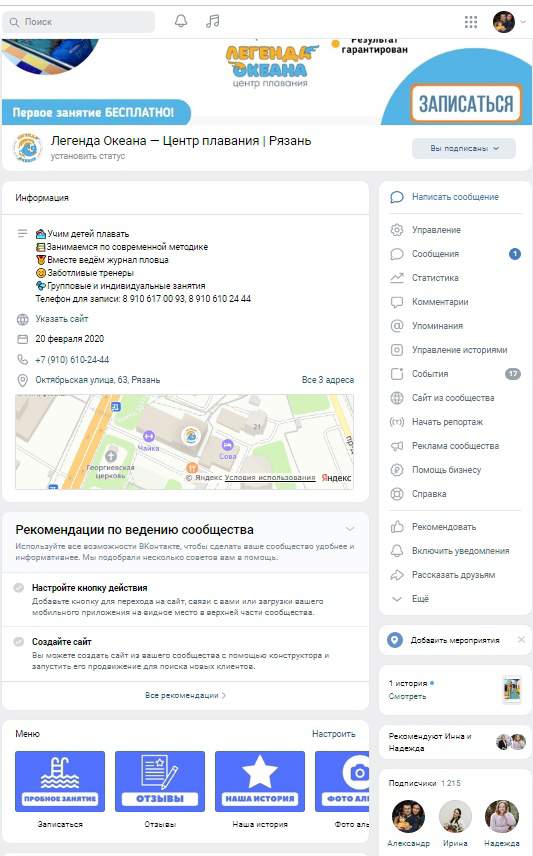Click the speech bubble icon beside Написать сообщение
The height and width of the screenshot is (856, 533).
[x=397, y=197]
